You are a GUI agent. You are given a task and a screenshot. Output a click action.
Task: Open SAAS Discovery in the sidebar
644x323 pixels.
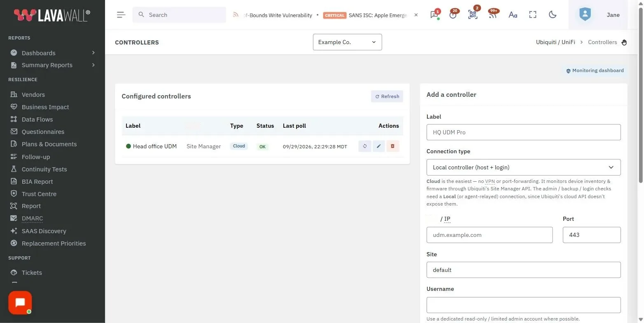point(44,231)
